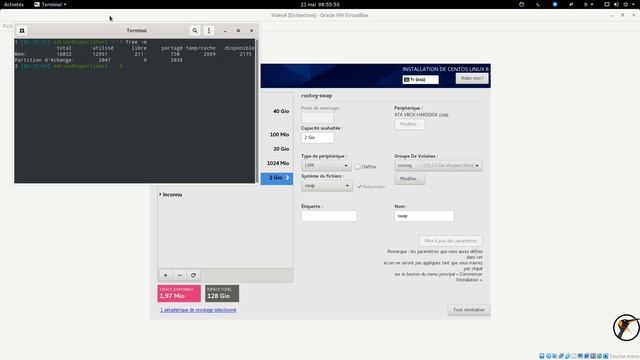Open the Terminal application menu in top bar
Image resolution: width=640 pixels, height=360 pixels.
pyautogui.click(x=50, y=4)
